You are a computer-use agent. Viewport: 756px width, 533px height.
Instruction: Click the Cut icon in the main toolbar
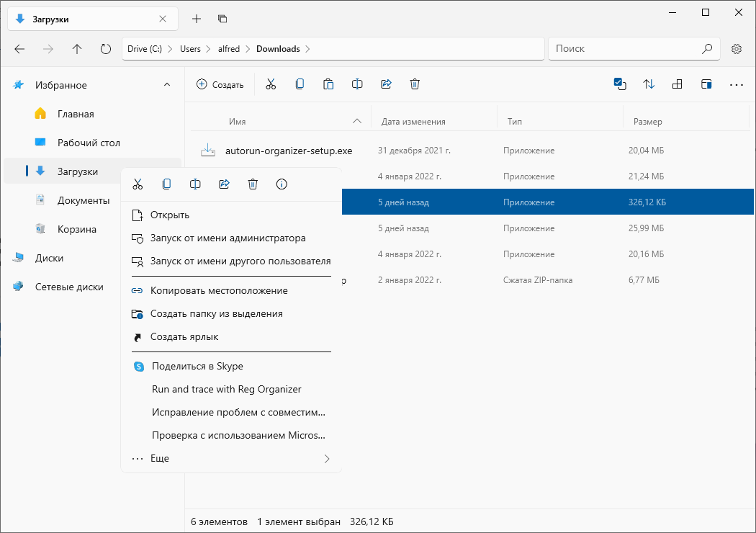pyautogui.click(x=271, y=84)
